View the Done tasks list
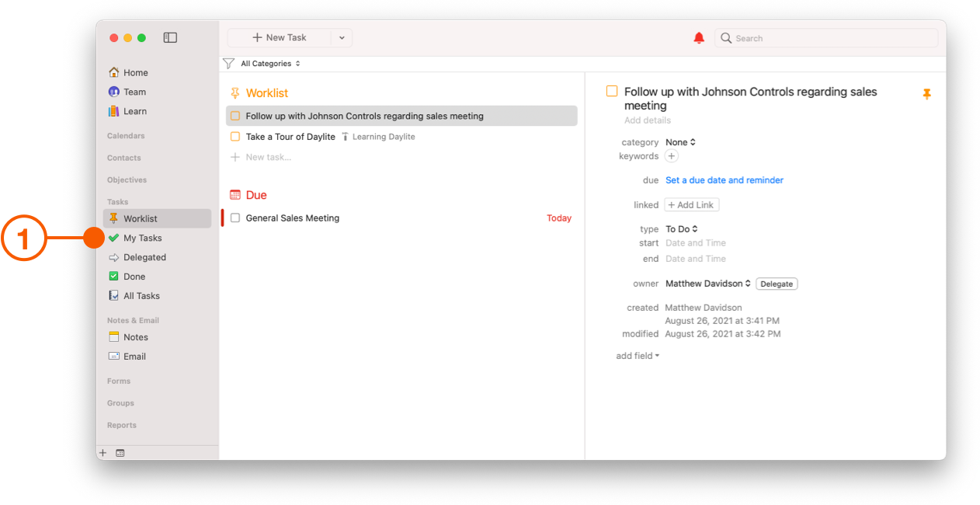 pos(134,276)
